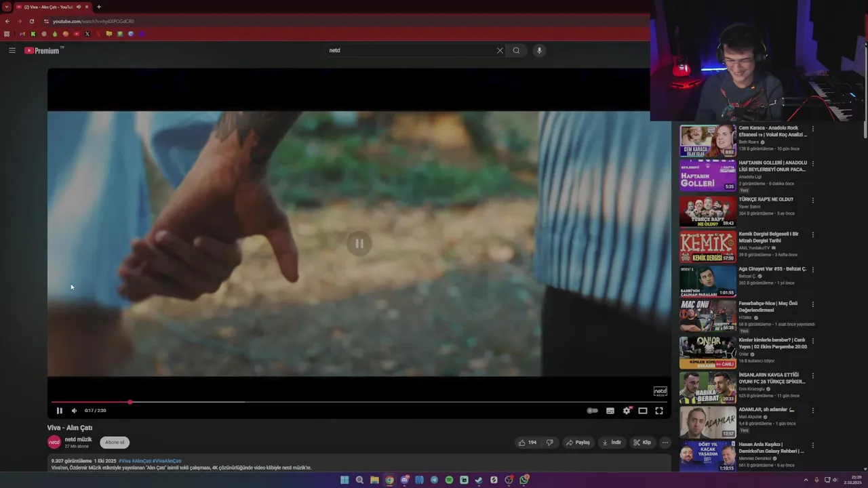Open options menu for Haftanın Golleri video

pos(813,164)
